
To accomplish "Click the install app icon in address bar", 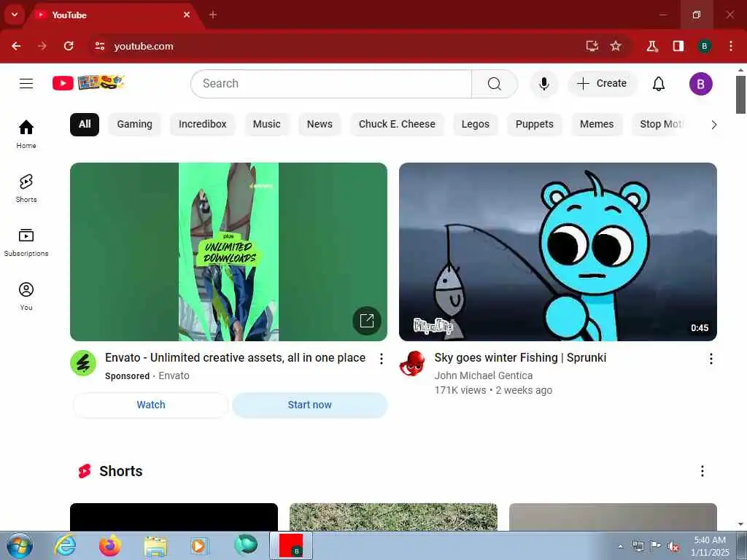I will (x=592, y=46).
